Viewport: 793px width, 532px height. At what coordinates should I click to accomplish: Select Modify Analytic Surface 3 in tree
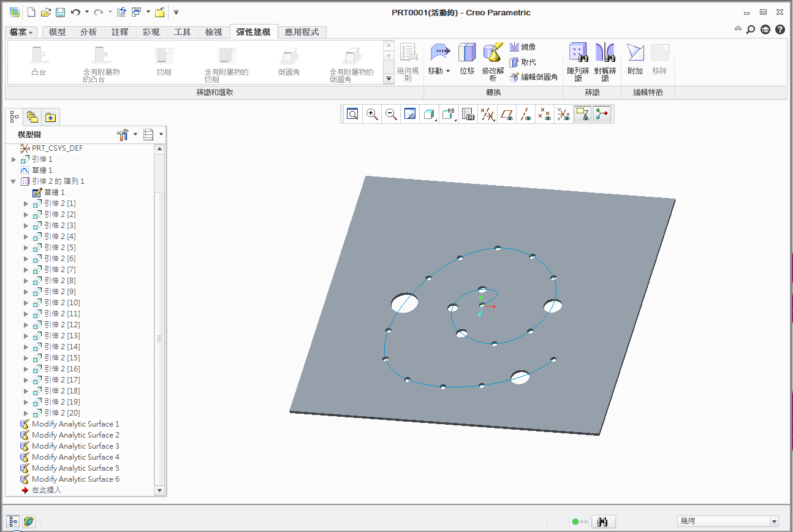click(75, 446)
